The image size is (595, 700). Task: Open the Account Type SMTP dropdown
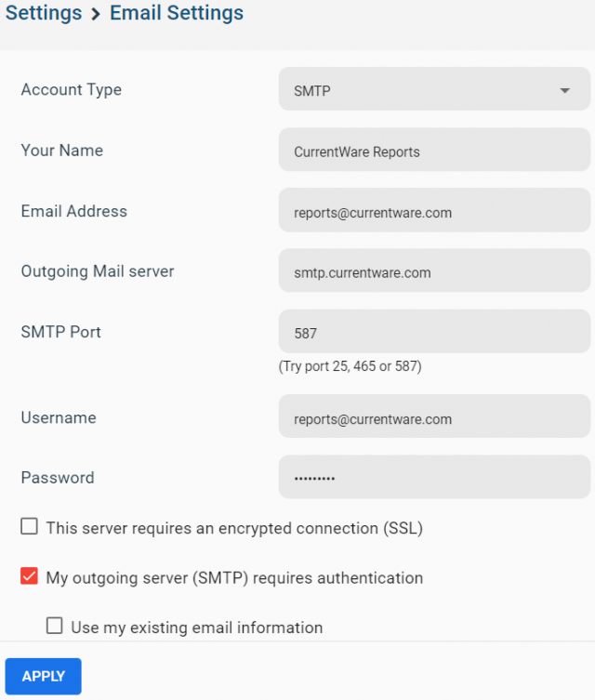(434, 89)
